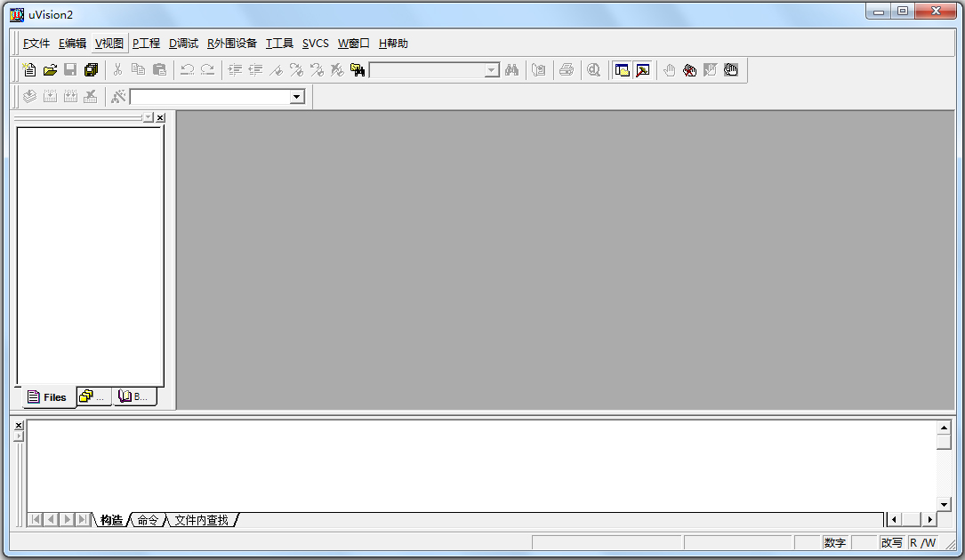Open Options for Target wand icon

click(118, 97)
